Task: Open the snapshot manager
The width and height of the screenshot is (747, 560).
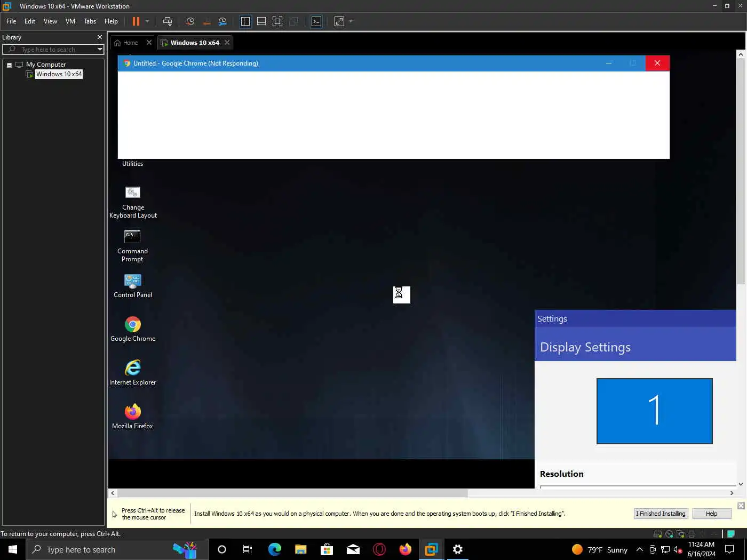Action: pos(223,21)
